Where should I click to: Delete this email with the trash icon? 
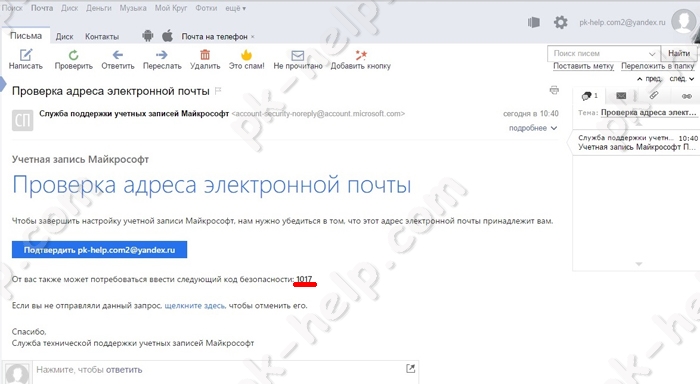pyautogui.click(x=205, y=54)
